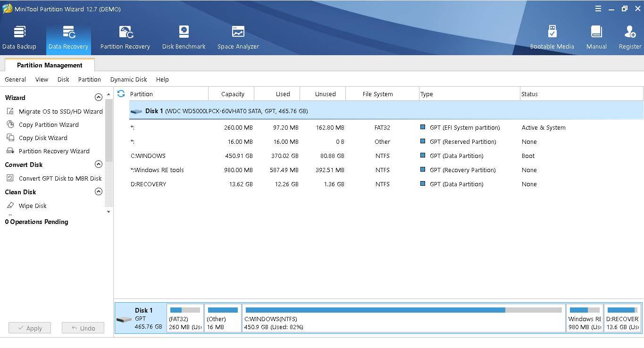This screenshot has width=644, height=348.
Task: Click Convert GPT Disk to MBR Disk
Action: click(x=60, y=179)
